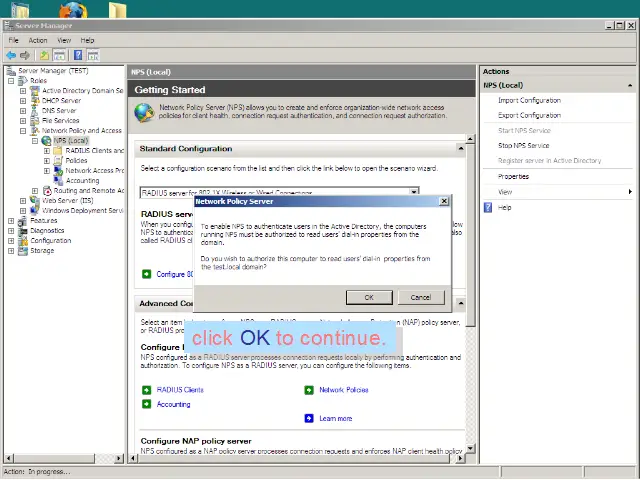This screenshot has width=640, height=480.
Task: Click the Web Server (IIS) icon
Action: pyautogui.click(x=35, y=200)
